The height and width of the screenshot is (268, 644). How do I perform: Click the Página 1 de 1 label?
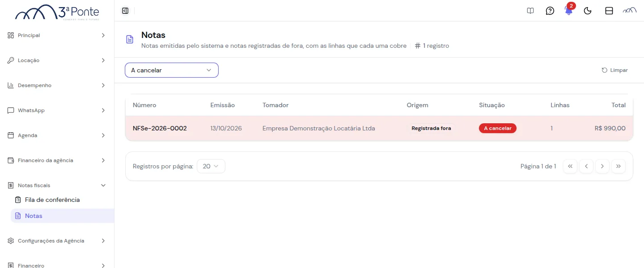pyautogui.click(x=538, y=166)
